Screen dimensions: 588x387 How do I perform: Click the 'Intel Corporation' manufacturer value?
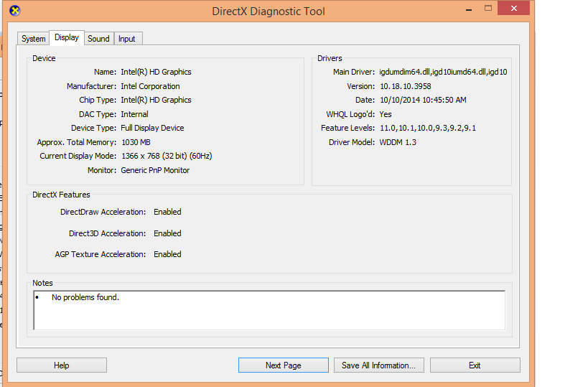(150, 86)
